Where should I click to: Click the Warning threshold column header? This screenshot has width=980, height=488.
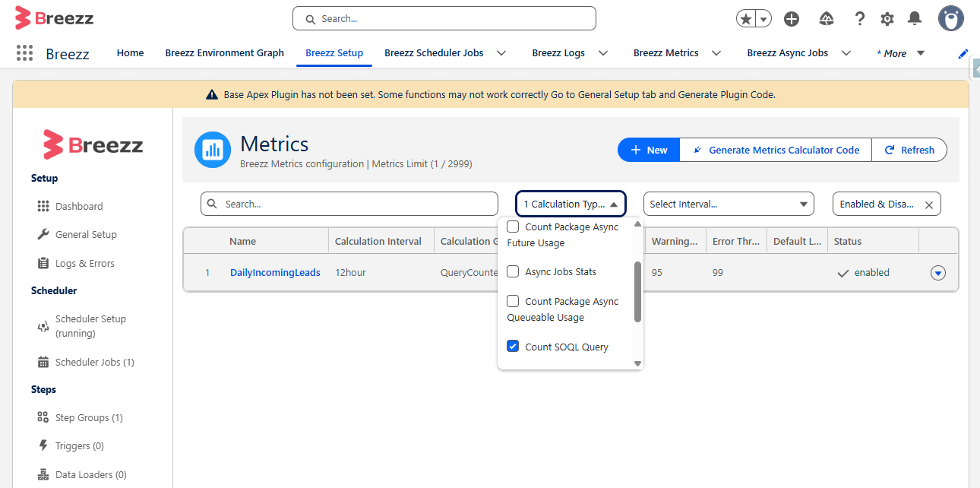tap(675, 241)
